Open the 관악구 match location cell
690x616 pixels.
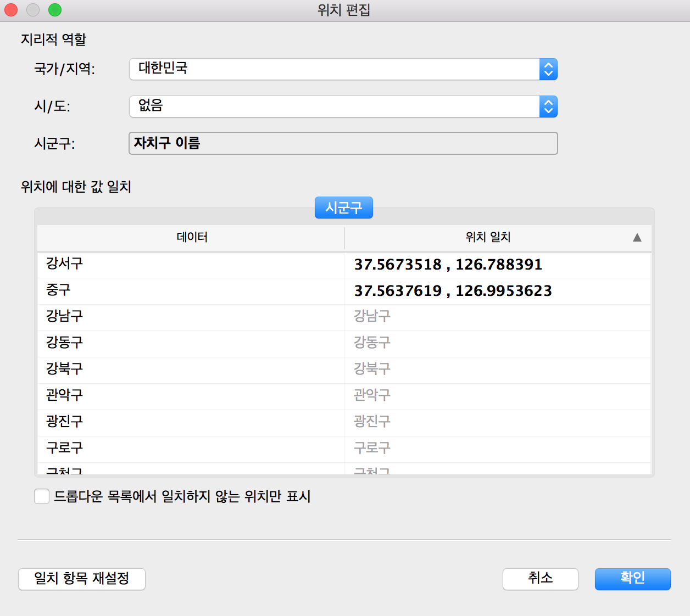(x=498, y=396)
